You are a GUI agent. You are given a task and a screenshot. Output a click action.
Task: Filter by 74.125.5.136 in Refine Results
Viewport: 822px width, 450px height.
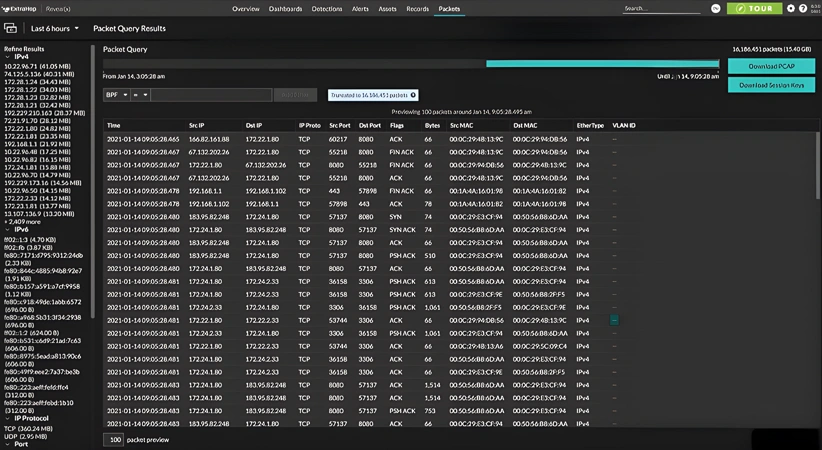(39, 74)
